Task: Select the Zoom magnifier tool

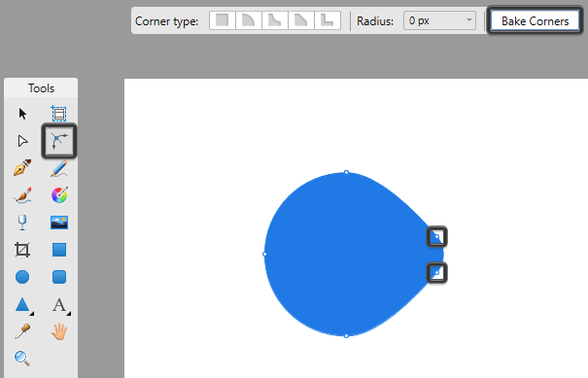Action: point(22,359)
